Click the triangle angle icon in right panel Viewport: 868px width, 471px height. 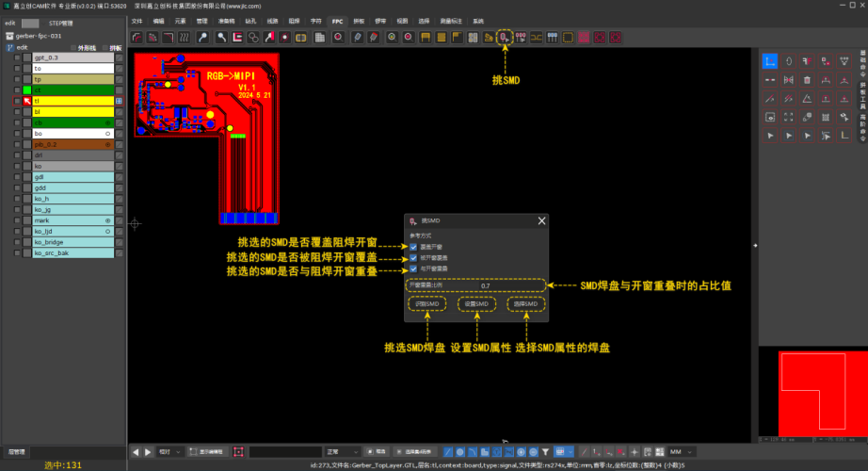pos(807,99)
